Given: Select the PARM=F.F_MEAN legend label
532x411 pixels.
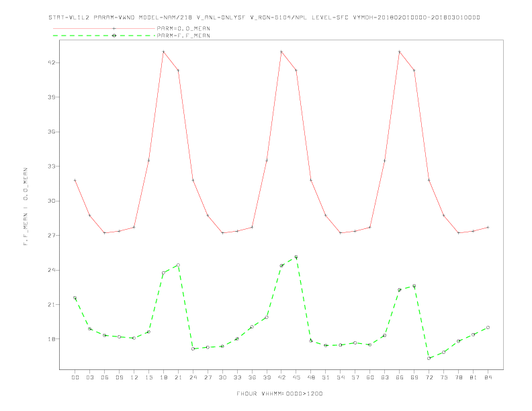Looking at the screenshot, I should (183, 36).
